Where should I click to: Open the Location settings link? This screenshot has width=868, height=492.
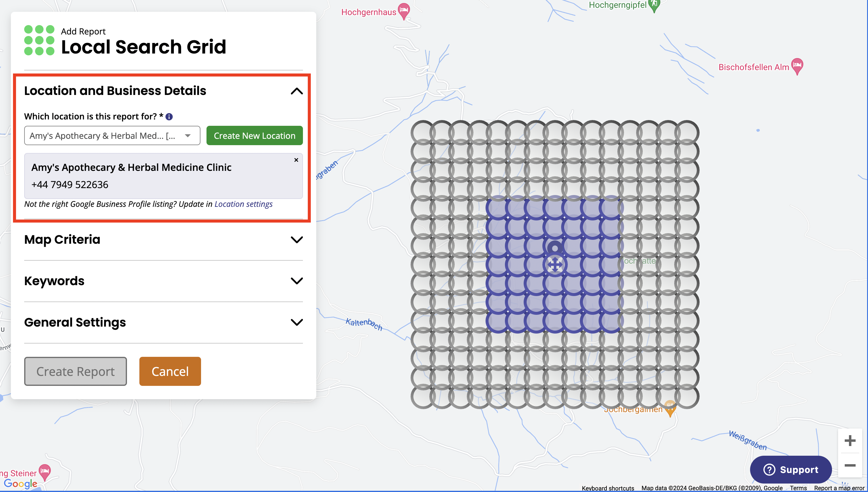pyautogui.click(x=243, y=204)
